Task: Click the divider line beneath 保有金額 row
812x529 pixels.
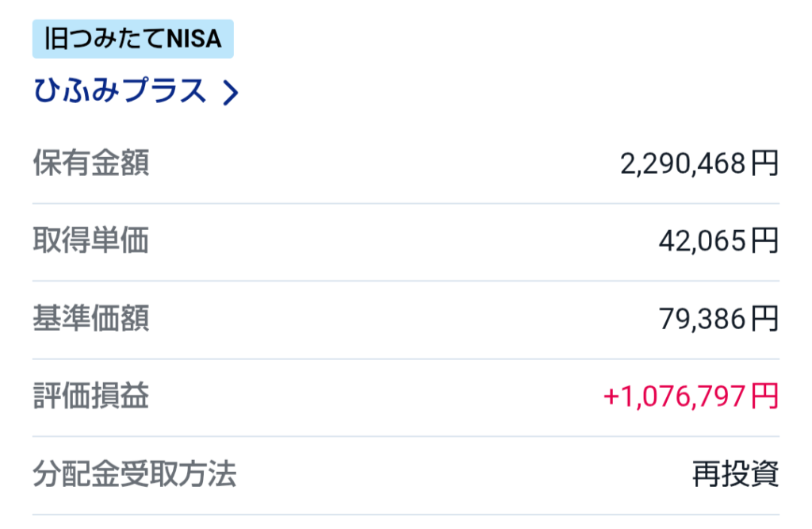Action: 406,204
